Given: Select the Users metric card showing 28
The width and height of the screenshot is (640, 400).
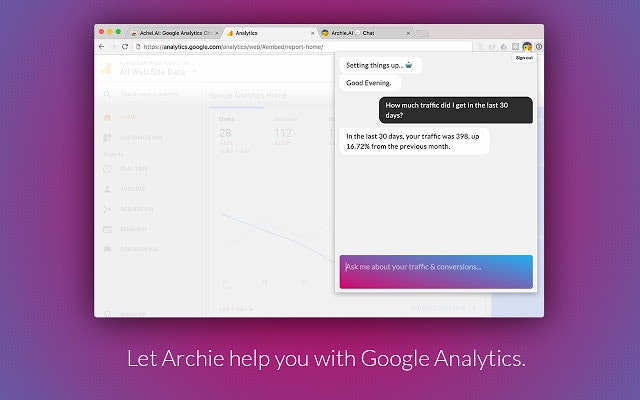Looking at the screenshot, I should coord(233,135).
